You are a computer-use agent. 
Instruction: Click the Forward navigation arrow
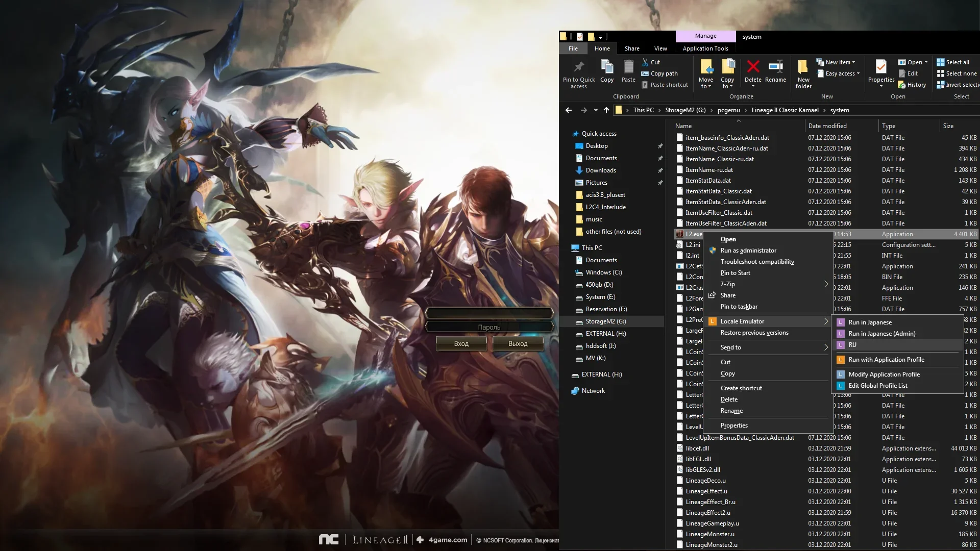pos(583,110)
